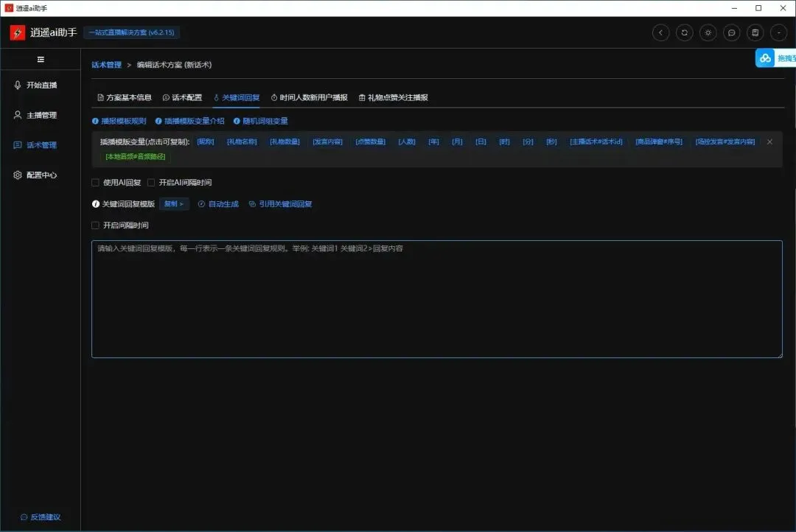The image size is (796, 532).
Task: Click the 话术管理 breadcrumb link
Action: pos(107,65)
